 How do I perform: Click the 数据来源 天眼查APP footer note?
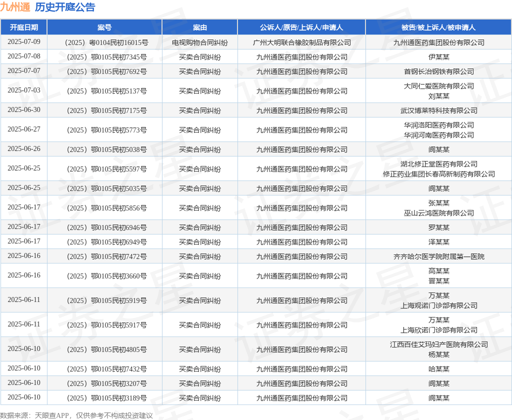[76, 415]
